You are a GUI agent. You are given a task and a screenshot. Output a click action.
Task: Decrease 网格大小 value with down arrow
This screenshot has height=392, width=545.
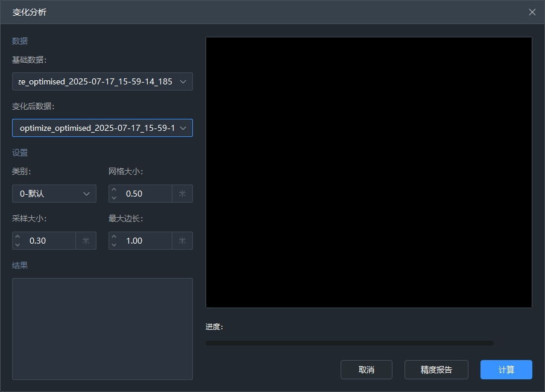[x=114, y=198]
